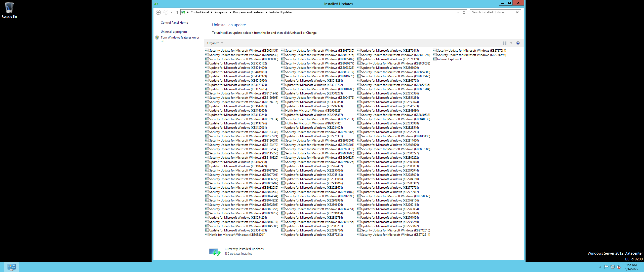Select Update KB2811660 entry
The height and width of the screenshot is (272, 644).
388,141
